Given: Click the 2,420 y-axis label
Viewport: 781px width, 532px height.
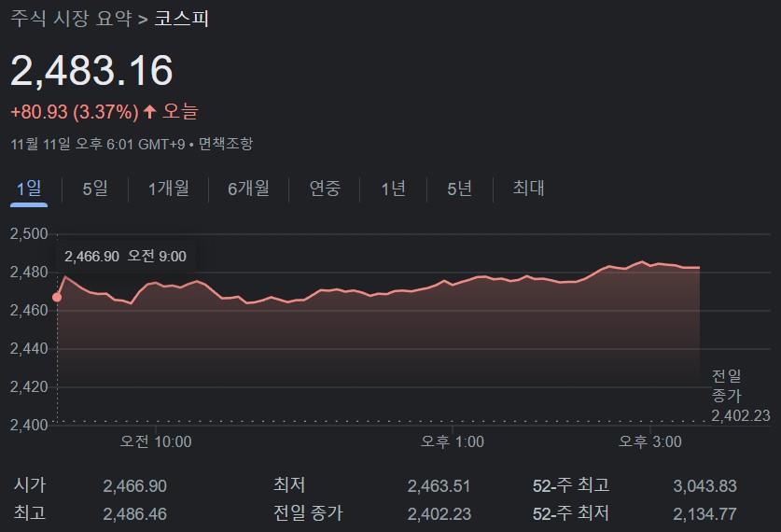Looking at the screenshot, I should coord(29,387).
